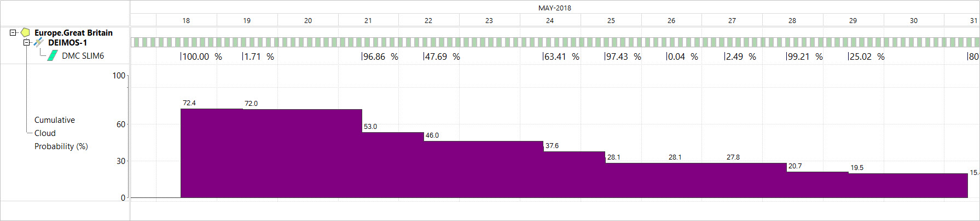Click the 96.86 % acquisition marker

[380, 56]
